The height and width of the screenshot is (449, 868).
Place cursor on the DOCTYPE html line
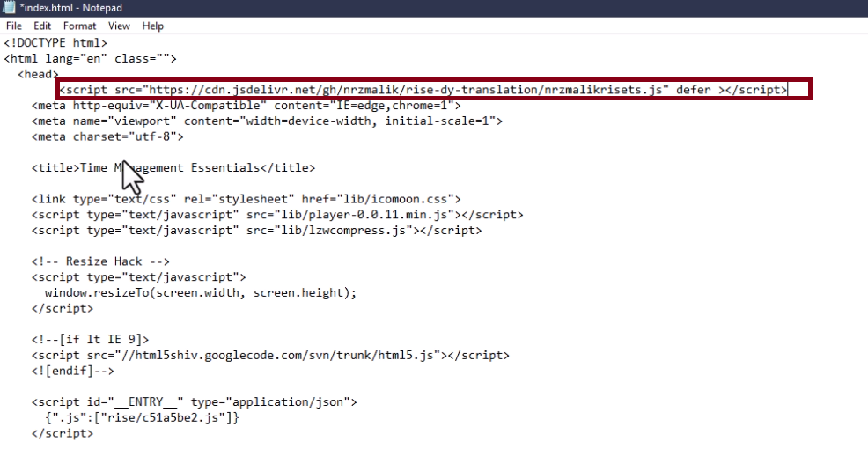pos(55,42)
